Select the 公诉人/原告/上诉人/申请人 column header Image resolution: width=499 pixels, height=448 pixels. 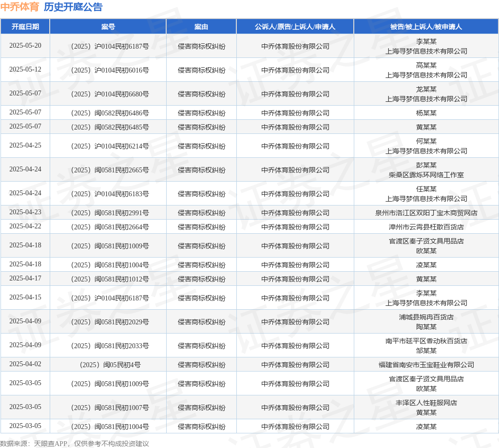pyautogui.click(x=295, y=27)
